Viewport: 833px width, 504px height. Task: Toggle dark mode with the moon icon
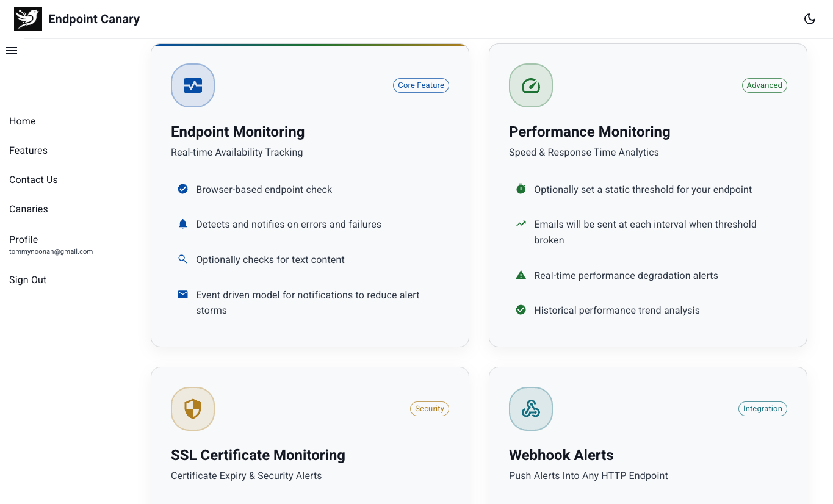tap(810, 19)
